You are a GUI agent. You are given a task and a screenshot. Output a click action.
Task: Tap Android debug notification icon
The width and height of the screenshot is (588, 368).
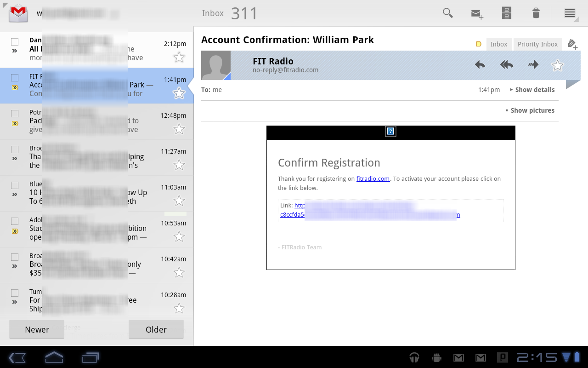[x=436, y=357]
